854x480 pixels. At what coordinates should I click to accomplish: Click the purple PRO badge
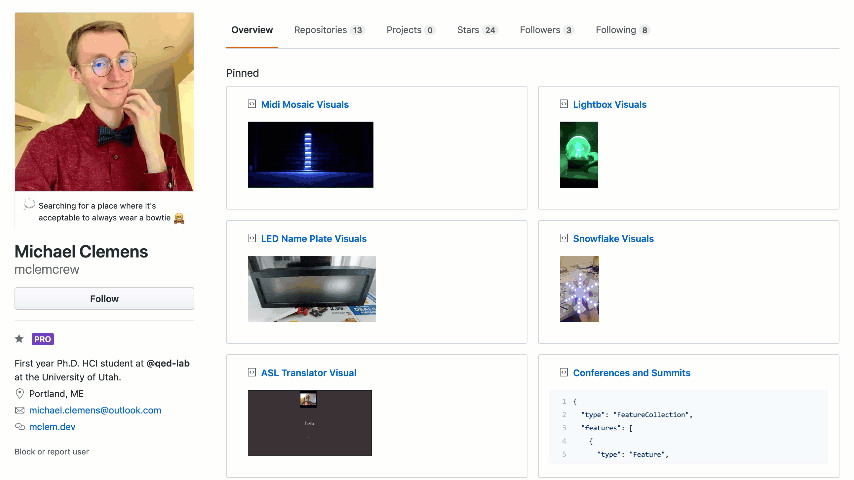pos(42,339)
